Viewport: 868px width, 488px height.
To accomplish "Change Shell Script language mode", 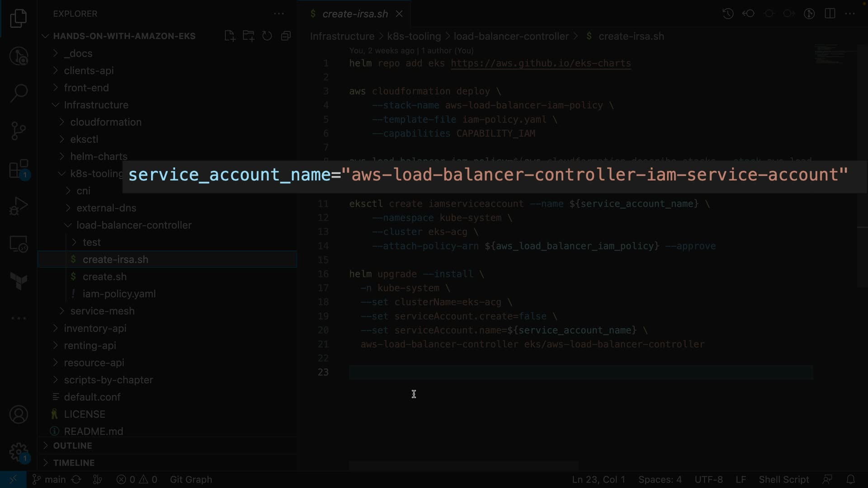I will 783,479.
